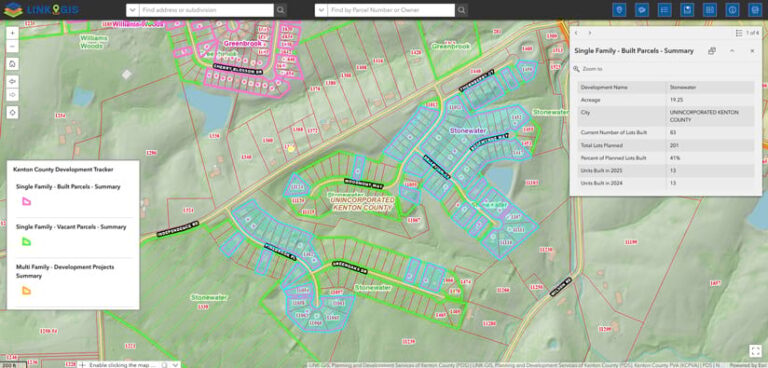Collapse the Stonewater popup panel
This screenshot has height=368, width=768.
pos(732,51)
